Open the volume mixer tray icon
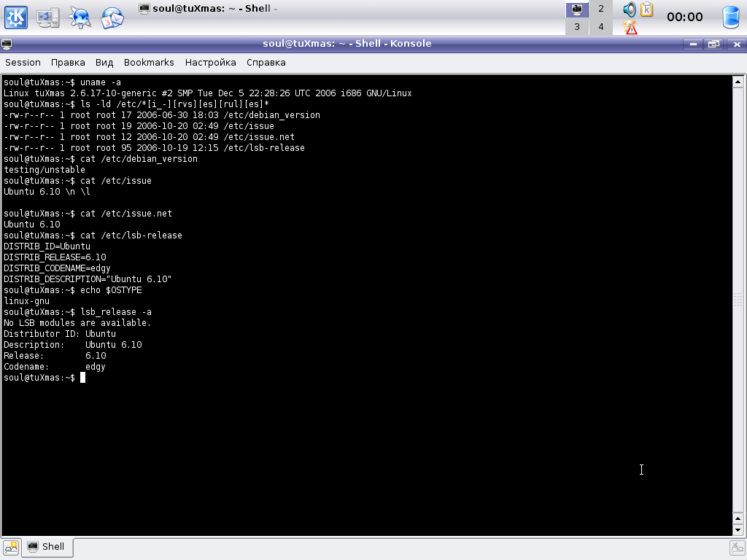This screenshot has height=560, width=747. (630, 9)
